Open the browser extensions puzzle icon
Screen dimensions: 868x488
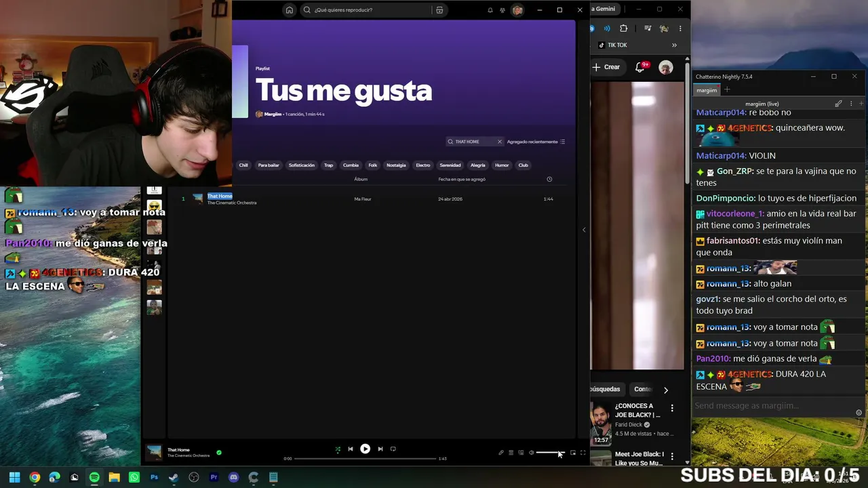[624, 28]
